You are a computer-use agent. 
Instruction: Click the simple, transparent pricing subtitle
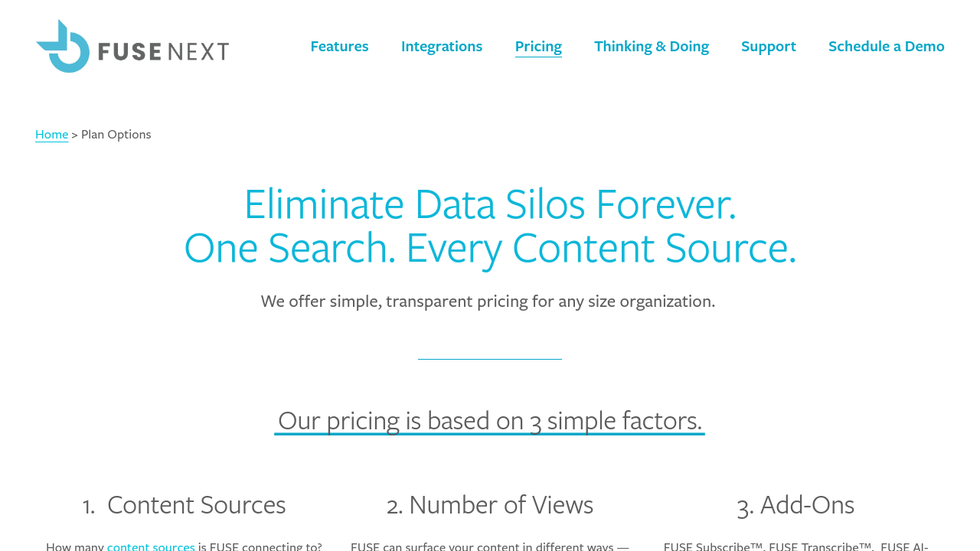click(488, 302)
